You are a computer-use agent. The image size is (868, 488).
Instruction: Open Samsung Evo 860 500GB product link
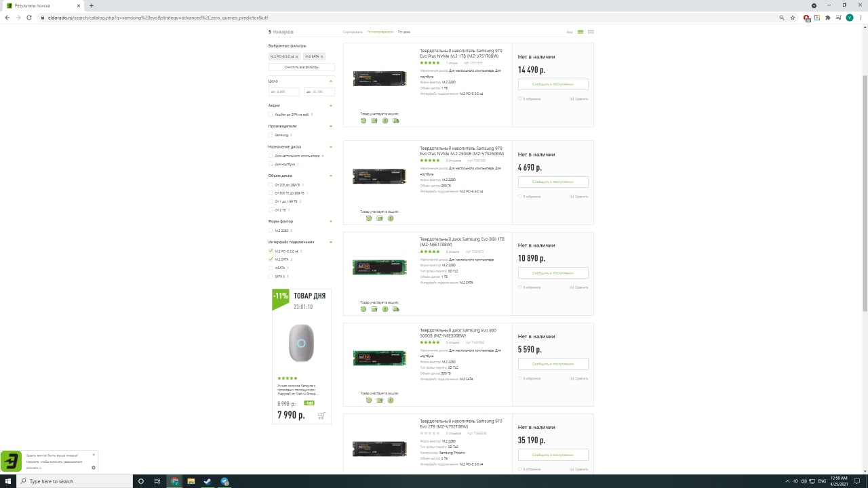coord(458,333)
